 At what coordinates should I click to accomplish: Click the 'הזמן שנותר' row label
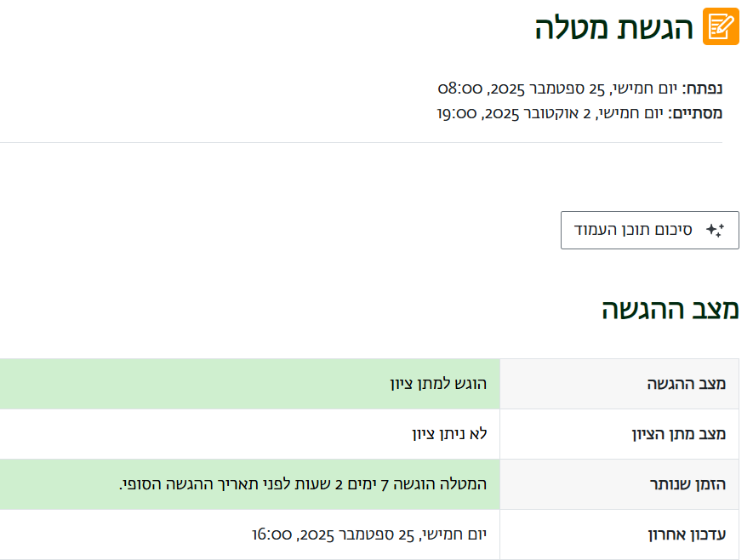(687, 484)
